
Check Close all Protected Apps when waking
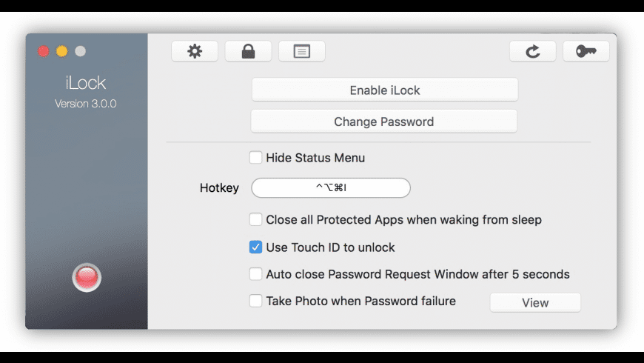point(255,219)
